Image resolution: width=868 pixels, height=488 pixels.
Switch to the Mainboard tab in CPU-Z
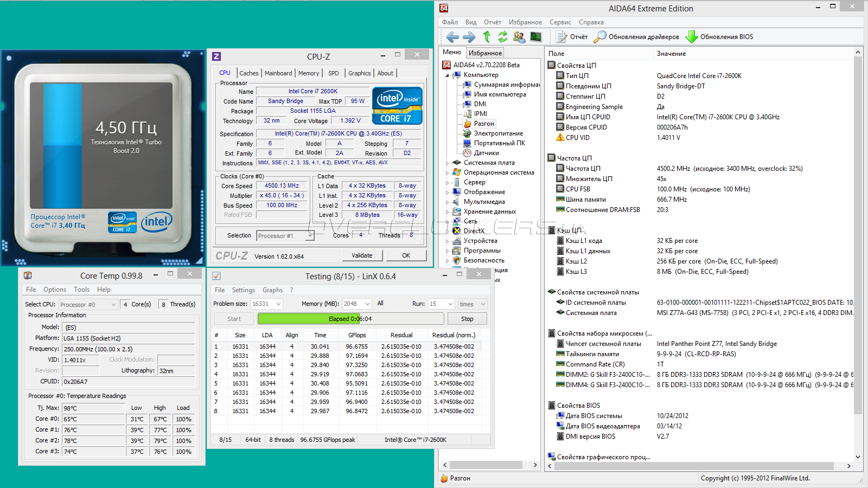[278, 73]
